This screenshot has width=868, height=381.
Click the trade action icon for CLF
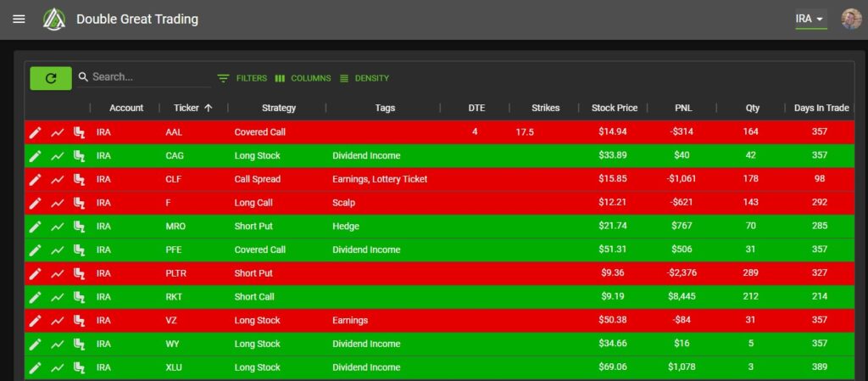click(79, 179)
